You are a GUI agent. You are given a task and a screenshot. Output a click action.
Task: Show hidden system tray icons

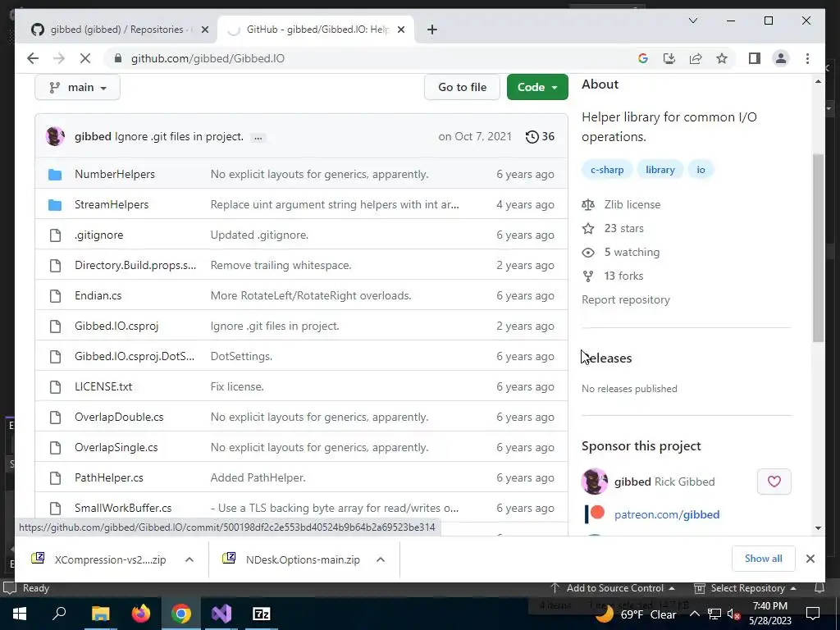[x=694, y=614]
